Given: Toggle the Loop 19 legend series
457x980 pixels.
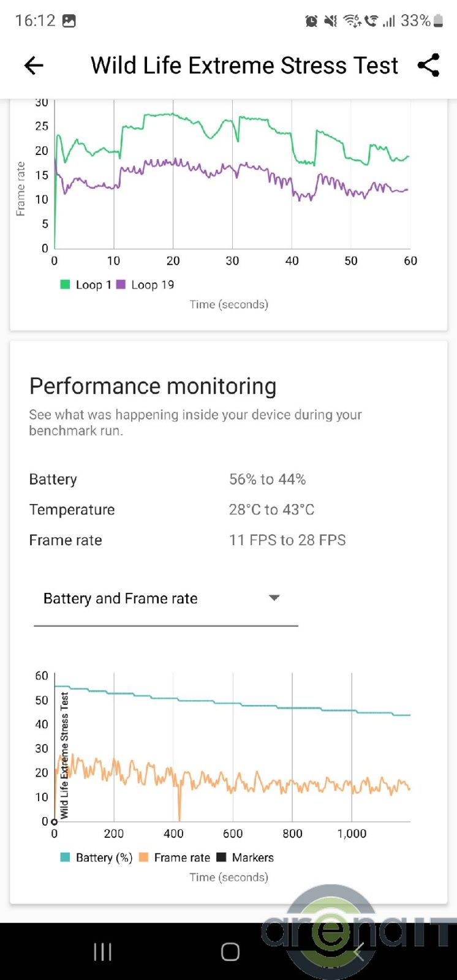Looking at the screenshot, I should (146, 285).
